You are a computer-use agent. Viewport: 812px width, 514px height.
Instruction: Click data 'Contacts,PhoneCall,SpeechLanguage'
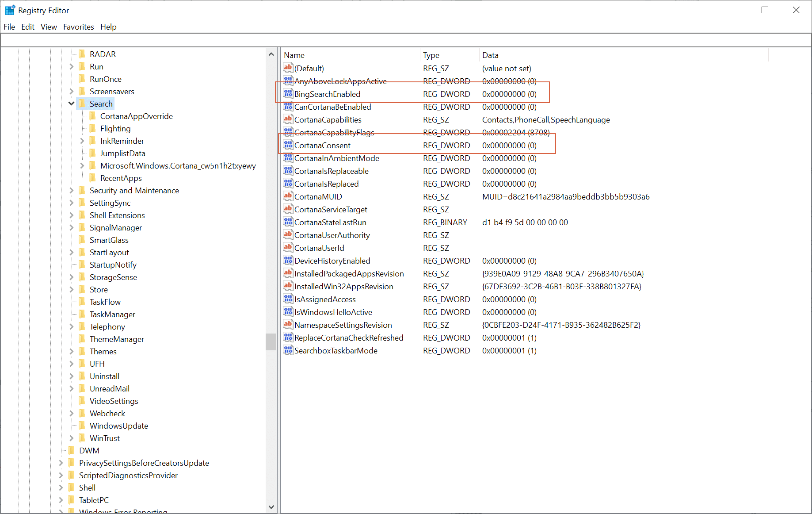pos(546,119)
